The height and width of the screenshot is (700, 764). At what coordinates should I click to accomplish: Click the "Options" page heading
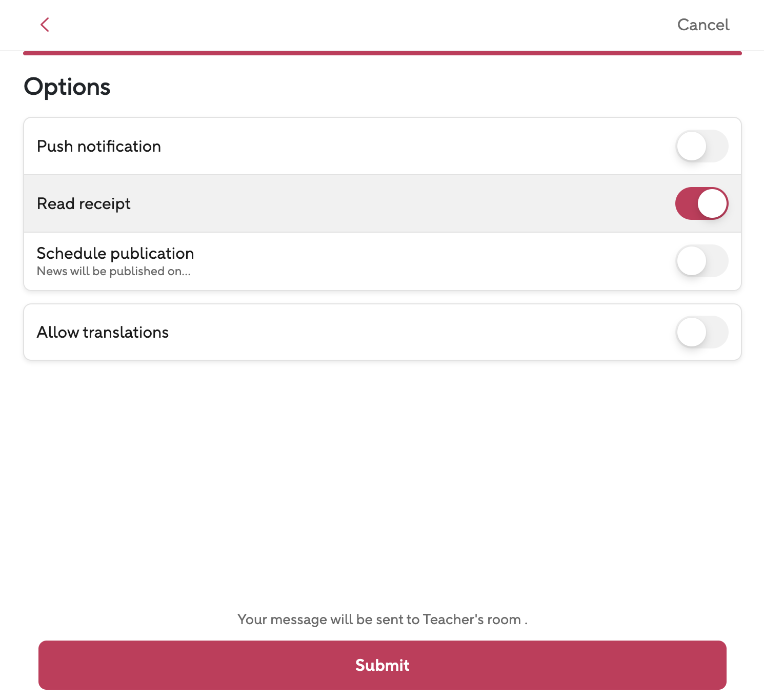pos(67,87)
